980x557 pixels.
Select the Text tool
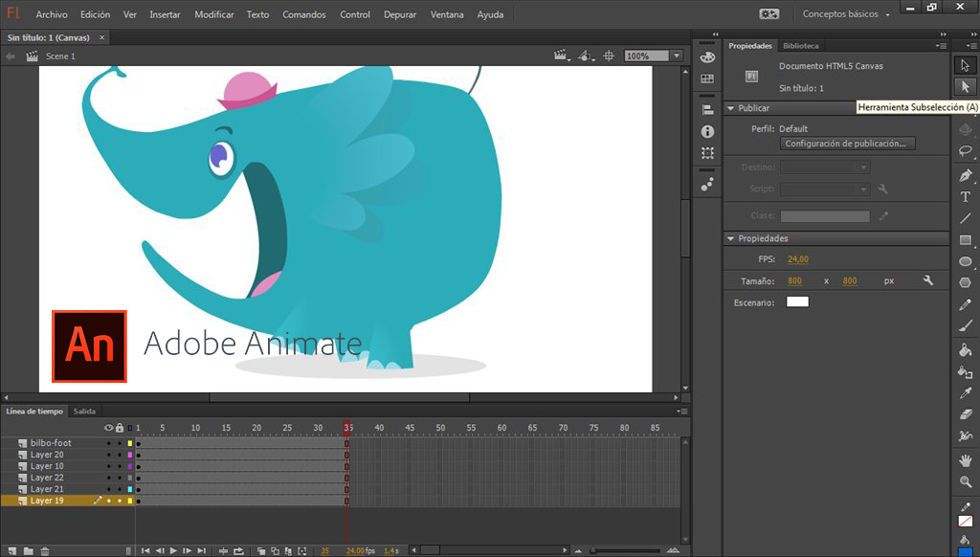(966, 198)
